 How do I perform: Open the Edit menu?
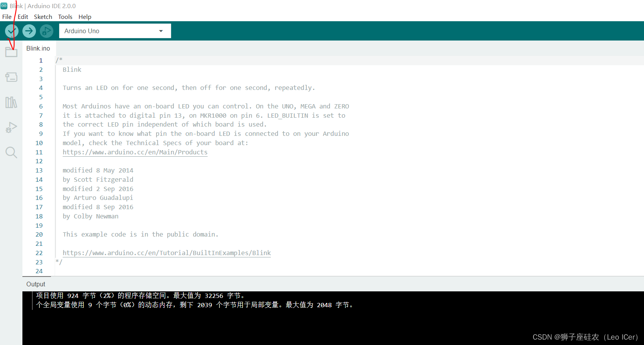pos(23,17)
